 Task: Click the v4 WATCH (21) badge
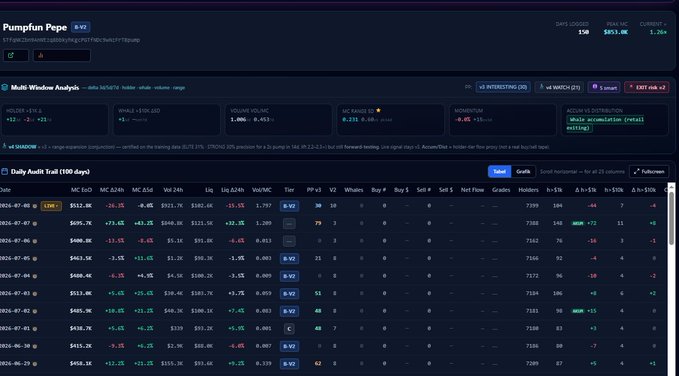point(559,88)
